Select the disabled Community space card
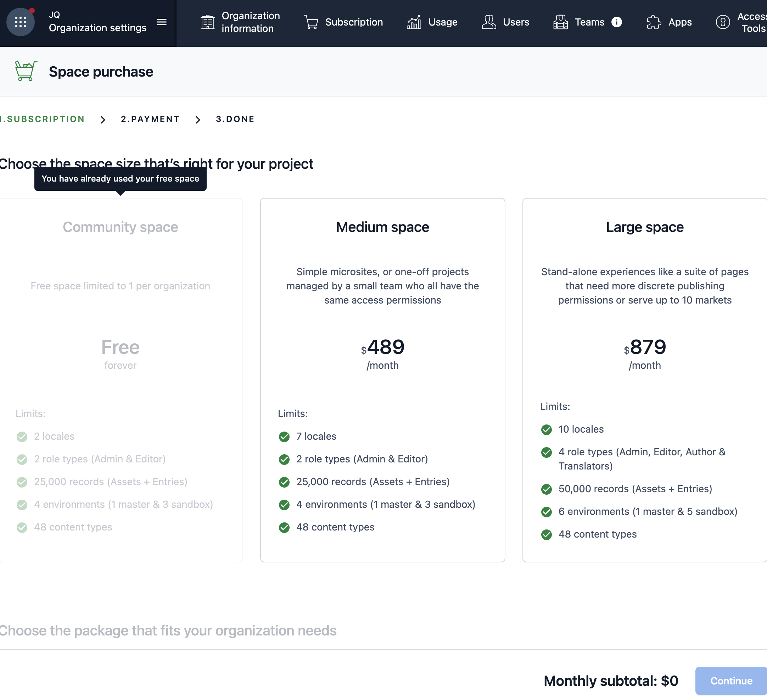The height and width of the screenshot is (700, 767). tap(120, 379)
